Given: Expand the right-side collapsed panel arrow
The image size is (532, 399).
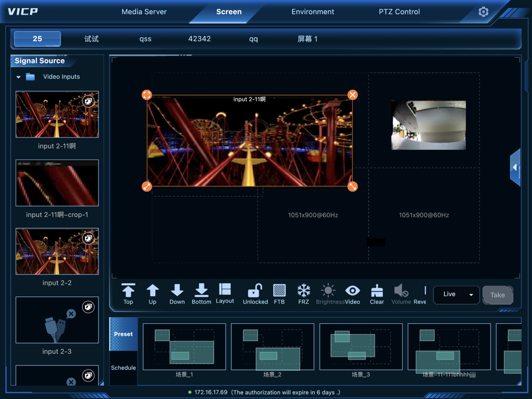Looking at the screenshot, I should click(x=515, y=167).
